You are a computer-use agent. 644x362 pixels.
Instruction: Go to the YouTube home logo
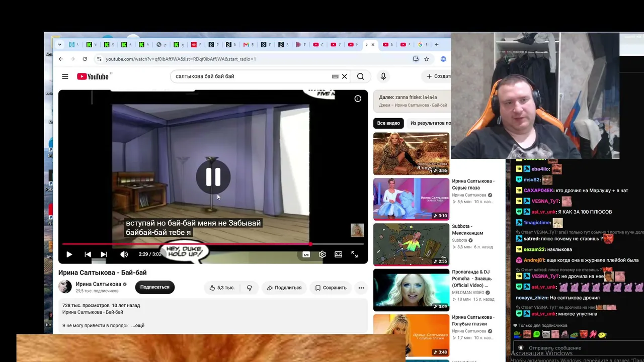(x=93, y=76)
